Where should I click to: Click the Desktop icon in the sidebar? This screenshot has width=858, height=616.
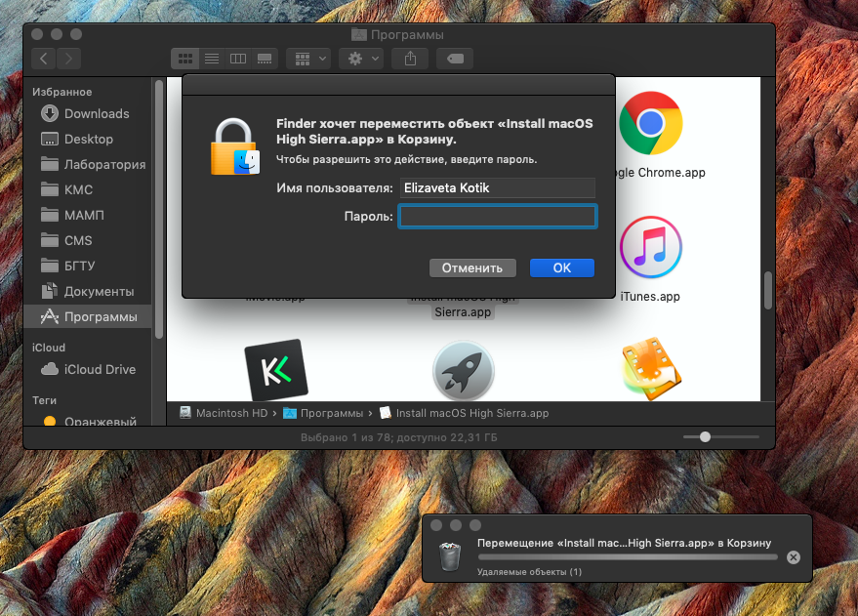pos(49,139)
